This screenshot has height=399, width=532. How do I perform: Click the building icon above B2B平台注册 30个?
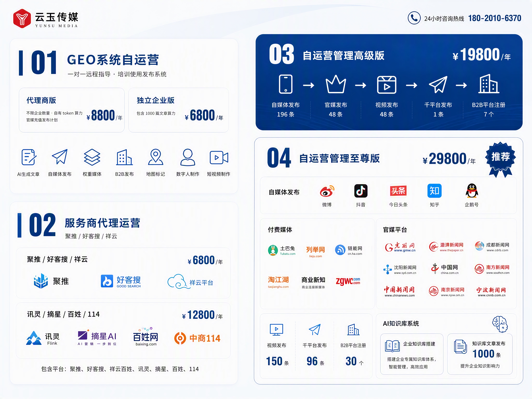[353, 330]
